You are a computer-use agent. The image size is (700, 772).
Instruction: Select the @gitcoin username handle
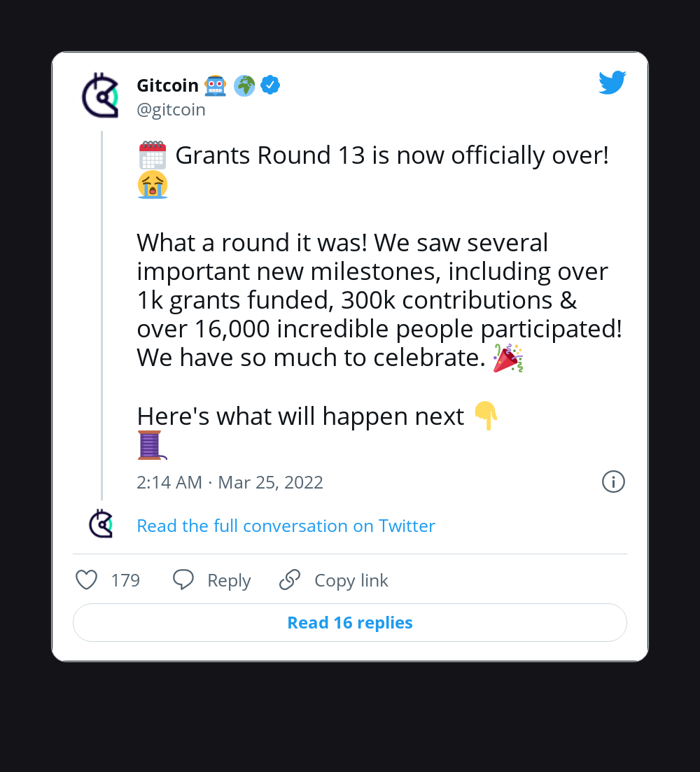pos(171,109)
